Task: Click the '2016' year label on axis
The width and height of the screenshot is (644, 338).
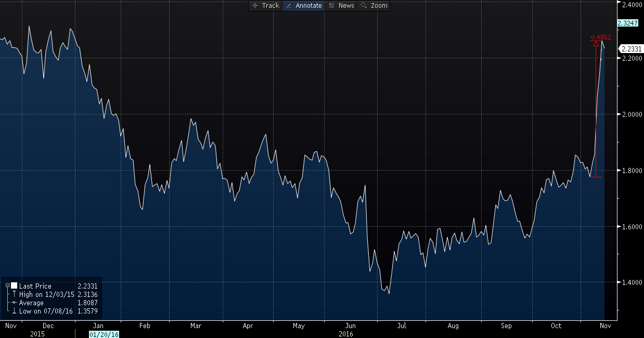Action: click(x=345, y=334)
